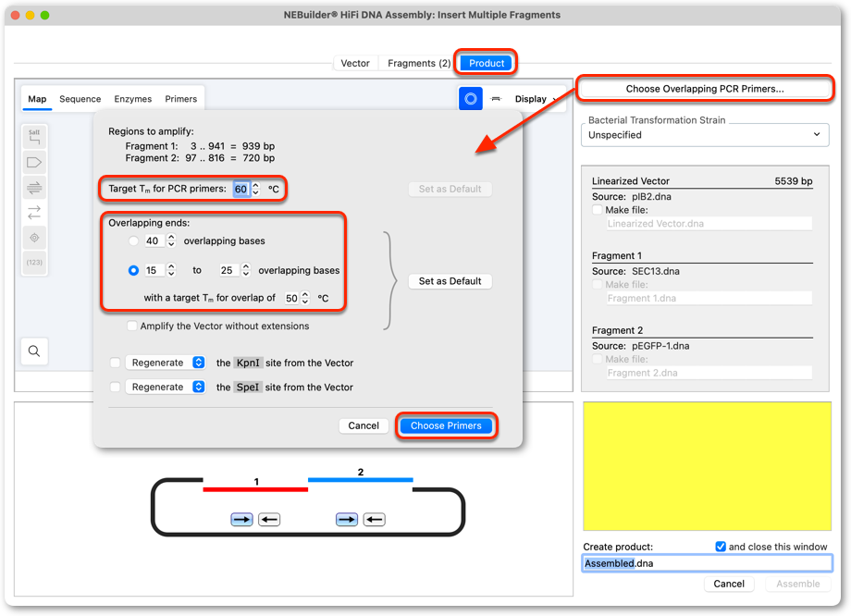Click the Source: pEGFP-1.dna text
Viewport: 851px width, 616px height.
click(x=640, y=346)
